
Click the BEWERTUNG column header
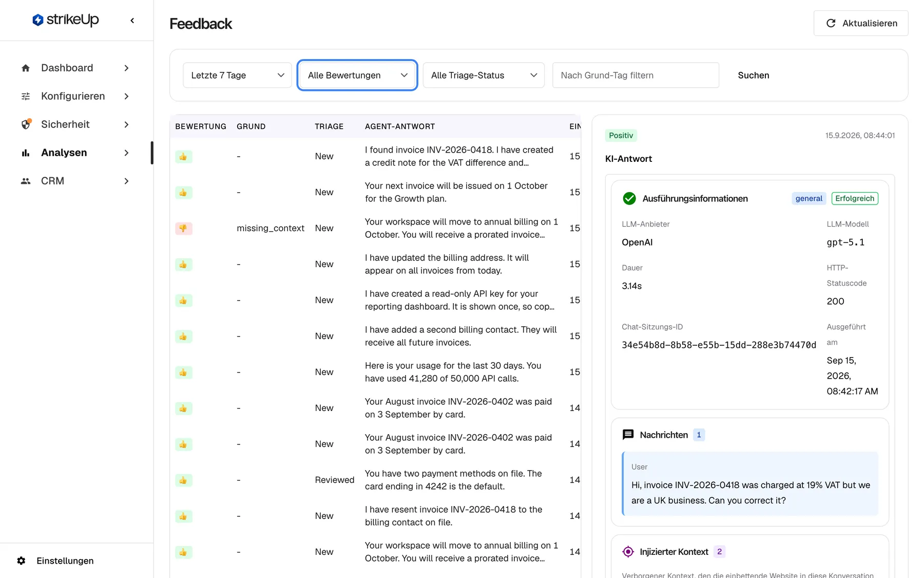click(201, 126)
